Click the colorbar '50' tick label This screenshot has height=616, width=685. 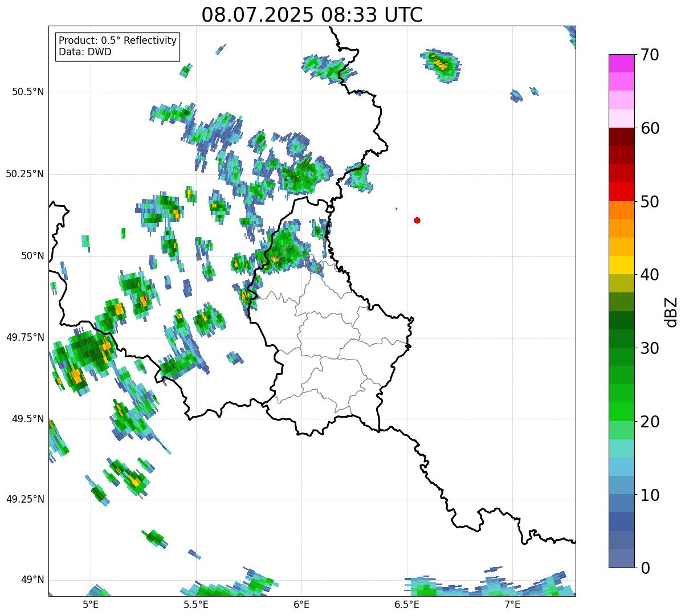pos(650,202)
